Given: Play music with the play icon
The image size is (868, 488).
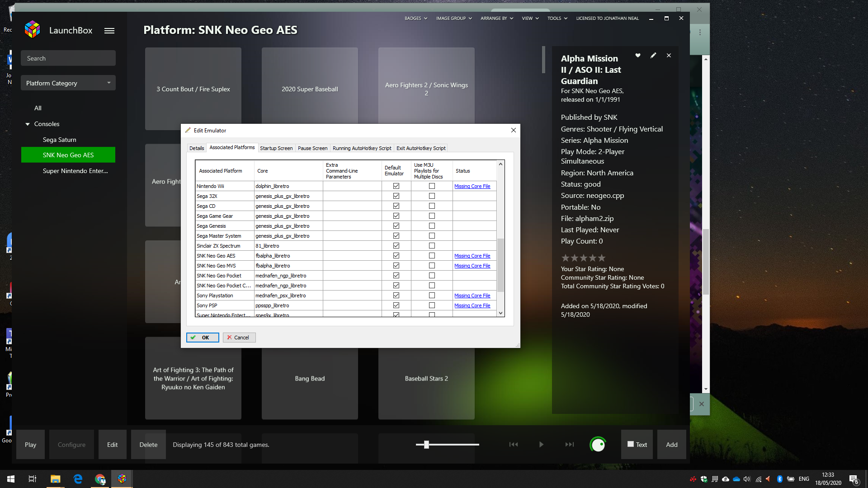Looking at the screenshot, I should click(x=541, y=445).
